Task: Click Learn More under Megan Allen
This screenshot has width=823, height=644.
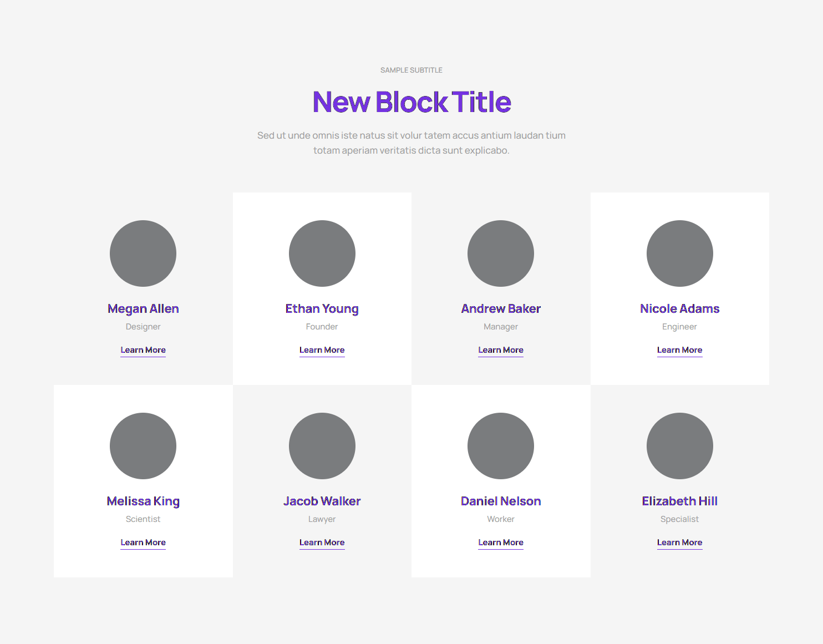Action: tap(143, 350)
